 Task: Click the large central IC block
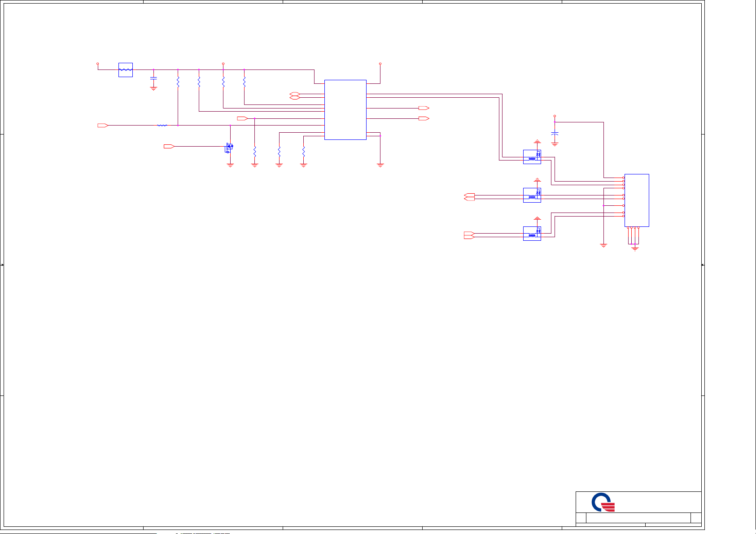[x=345, y=110]
